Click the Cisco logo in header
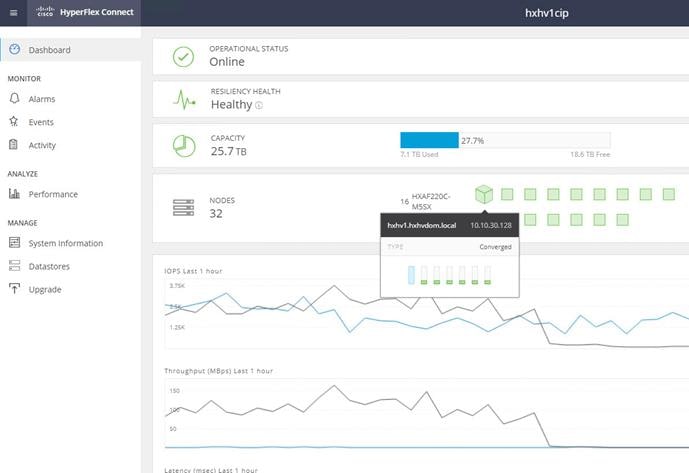689x473 pixels. click(45, 12)
